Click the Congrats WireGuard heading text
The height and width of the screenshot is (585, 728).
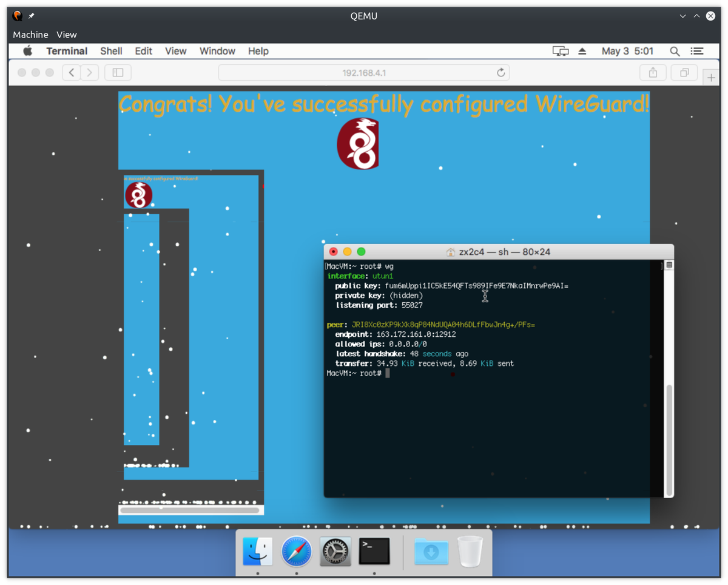pyautogui.click(x=384, y=104)
